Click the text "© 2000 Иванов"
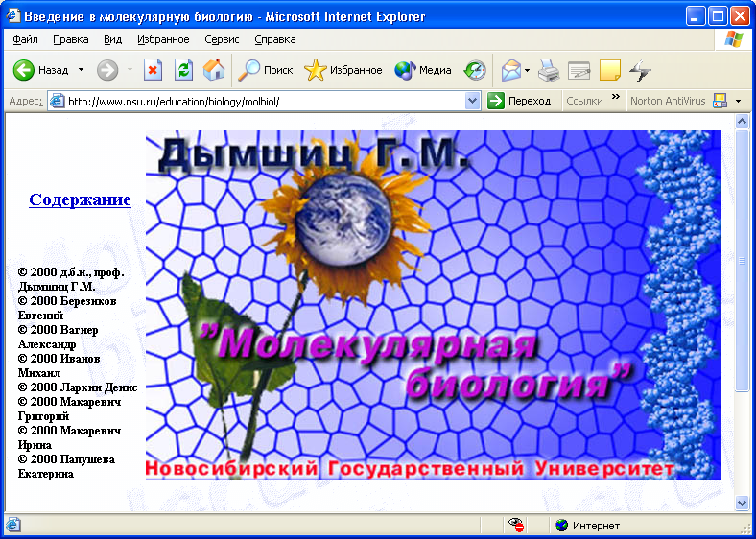 click(59, 358)
